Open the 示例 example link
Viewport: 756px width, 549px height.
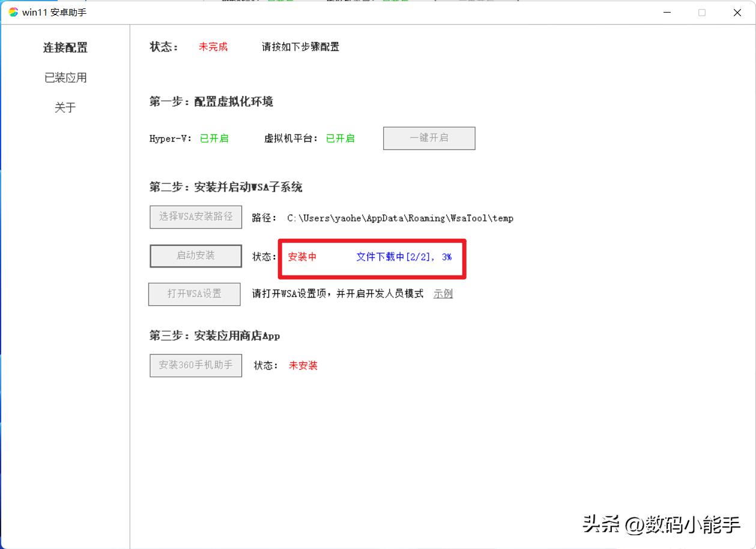point(443,294)
